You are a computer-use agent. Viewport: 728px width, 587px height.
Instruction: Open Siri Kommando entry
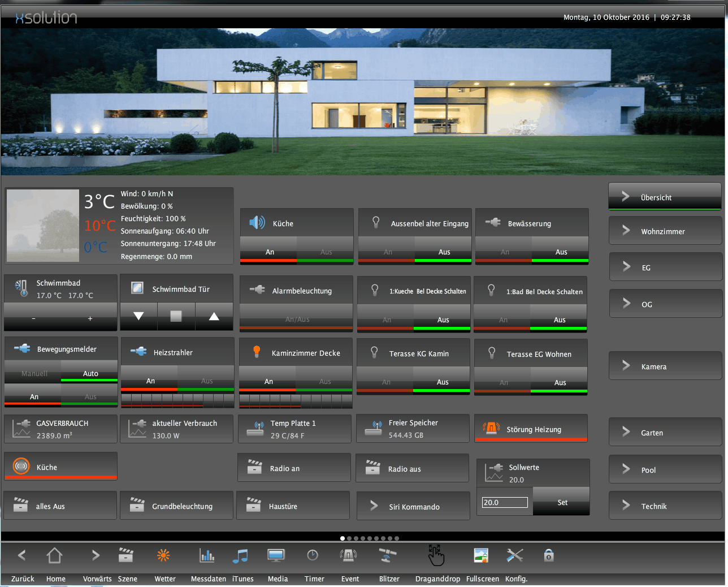tap(413, 507)
